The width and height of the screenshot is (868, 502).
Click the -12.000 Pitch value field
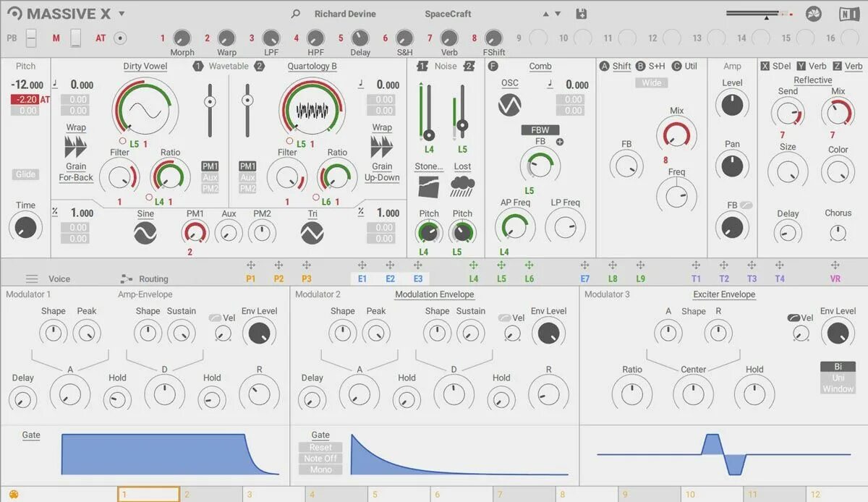[x=27, y=85]
